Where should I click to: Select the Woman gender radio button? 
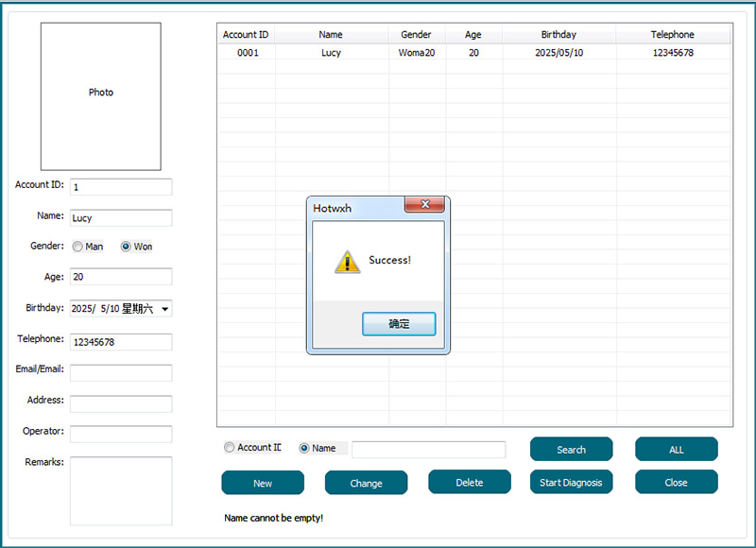(126, 247)
